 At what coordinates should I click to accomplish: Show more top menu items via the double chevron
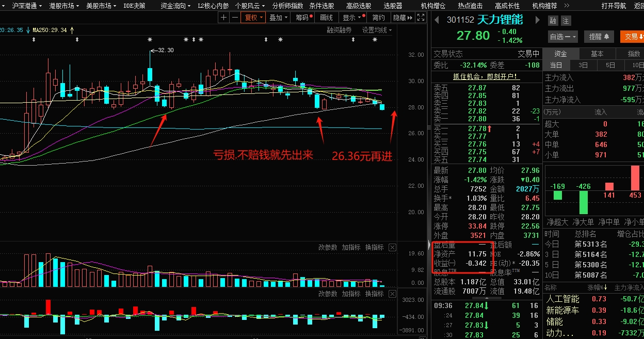[567, 6]
